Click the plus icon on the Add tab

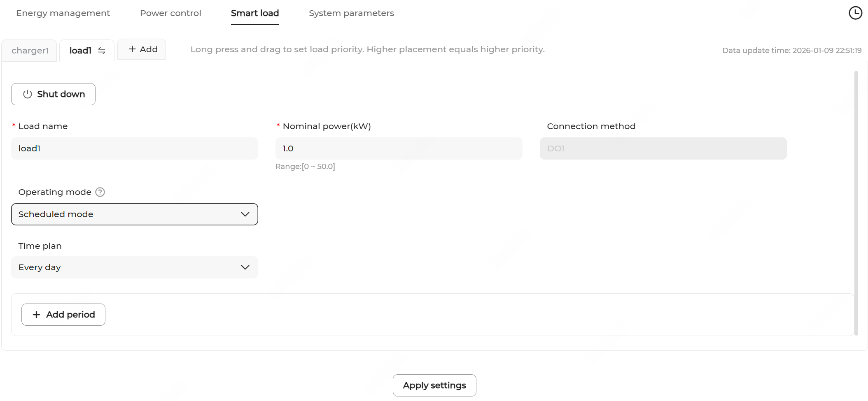132,49
